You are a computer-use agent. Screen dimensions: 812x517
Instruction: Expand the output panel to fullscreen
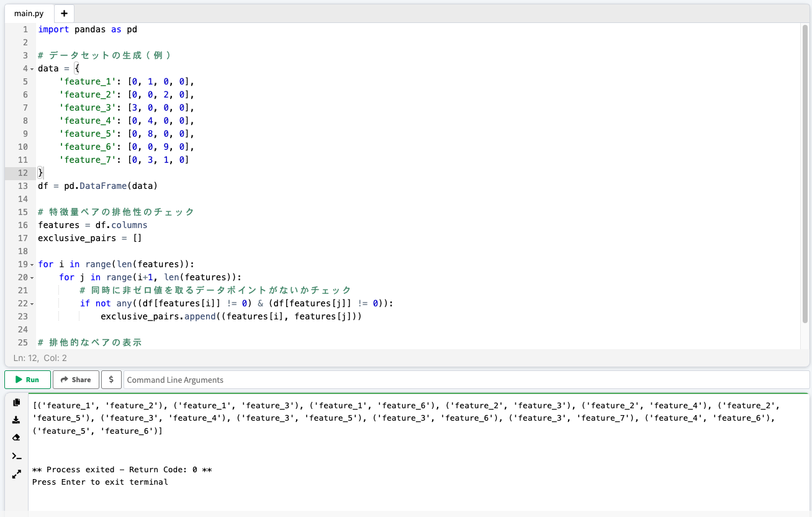[x=16, y=474]
